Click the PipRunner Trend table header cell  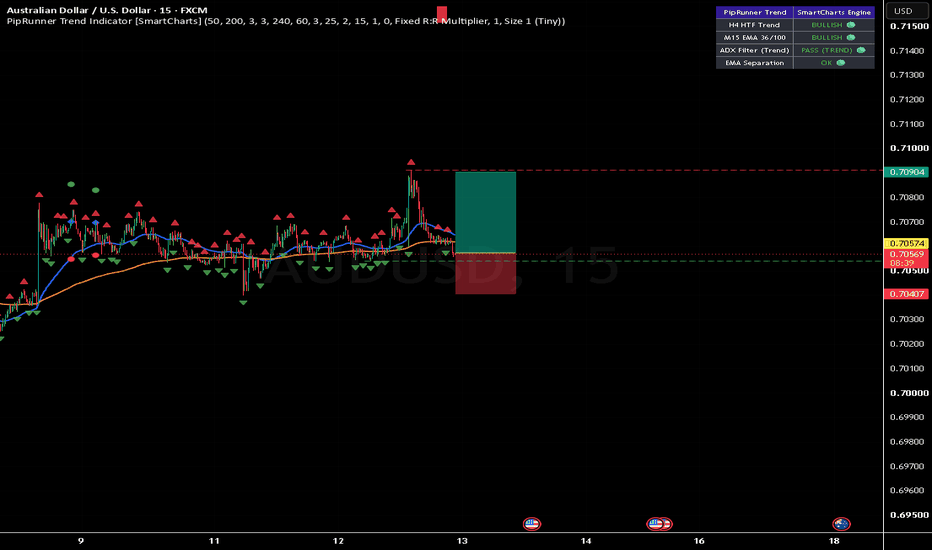coord(755,12)
